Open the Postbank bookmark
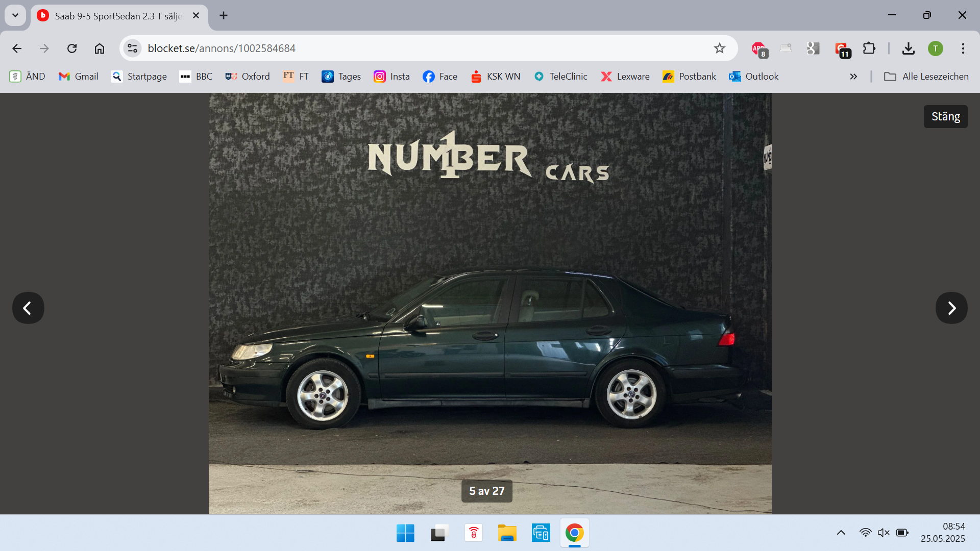Screen dimensions: 980x551 tap(690, 77)
